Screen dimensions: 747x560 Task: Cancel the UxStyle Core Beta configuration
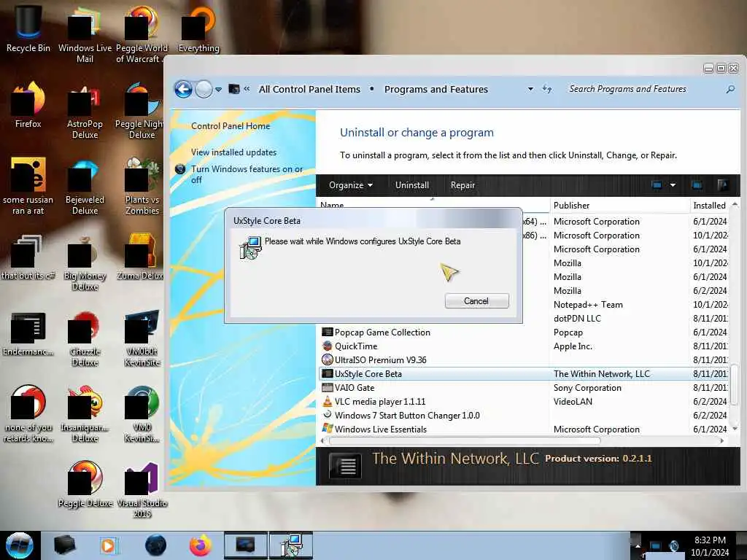pyautogui.click(x=476, y=301)
